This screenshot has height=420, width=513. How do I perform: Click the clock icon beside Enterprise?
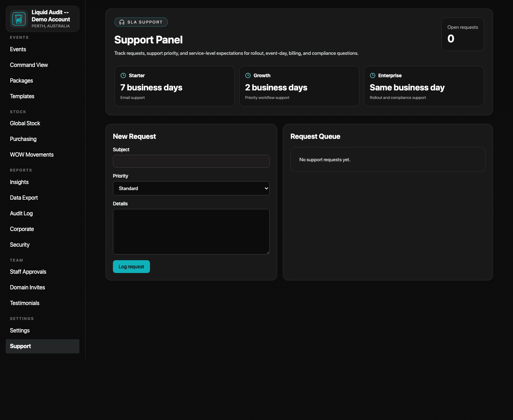tap(373, 75)
